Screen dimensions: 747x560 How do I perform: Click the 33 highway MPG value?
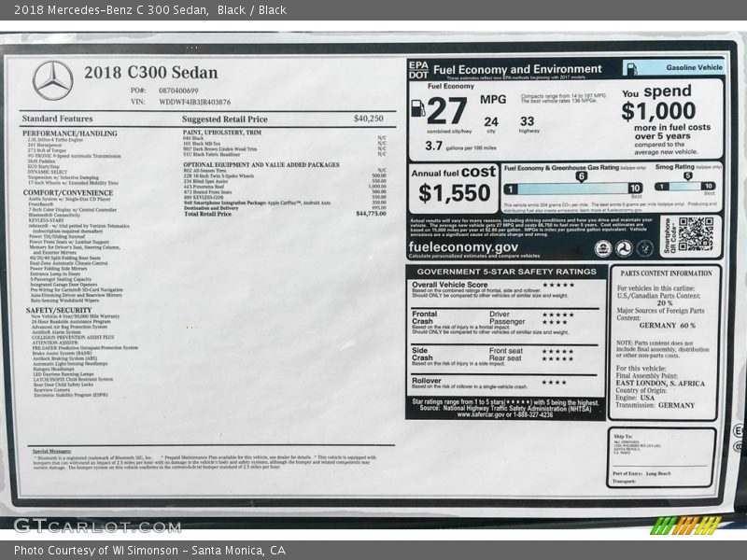(x=527, y=121)
